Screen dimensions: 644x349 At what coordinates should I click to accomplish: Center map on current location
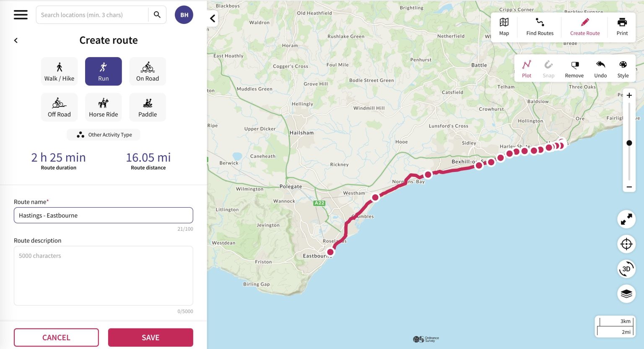tap(626, 244)
